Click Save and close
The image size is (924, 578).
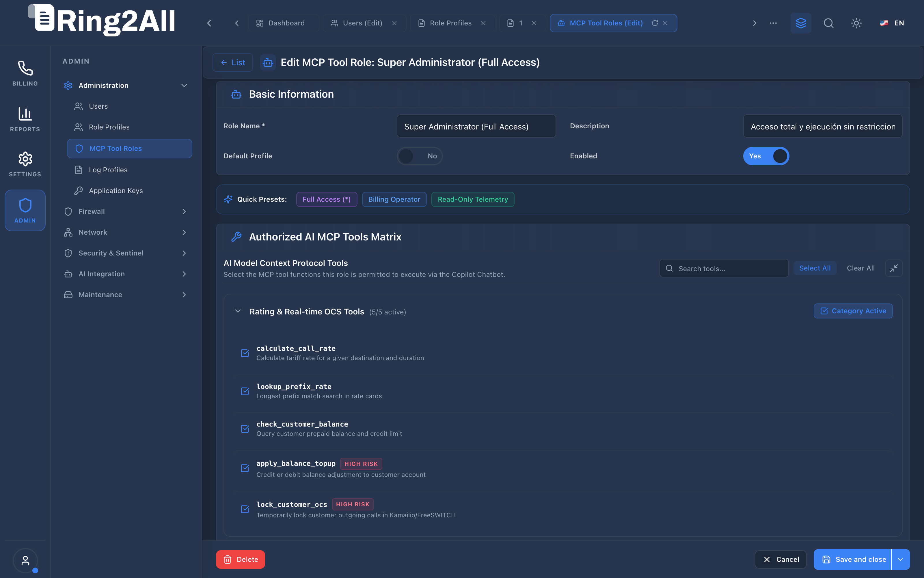pyautogui.click(x=853, y=559)
